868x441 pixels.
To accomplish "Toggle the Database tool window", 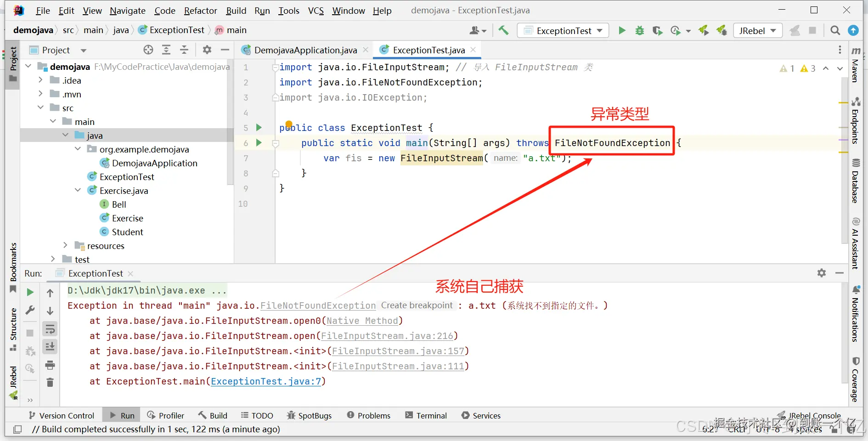I will [856, 181].
